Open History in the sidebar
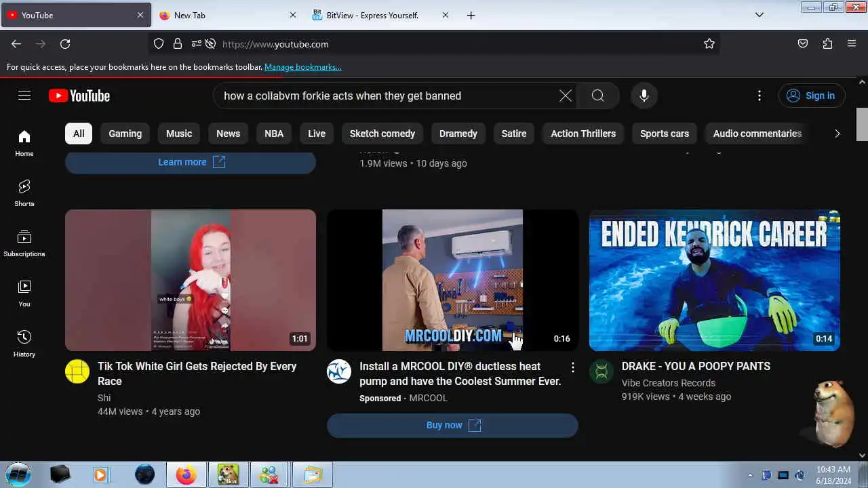Image resolution: width=868 pixels, height=488 pixels. point(24,344)
